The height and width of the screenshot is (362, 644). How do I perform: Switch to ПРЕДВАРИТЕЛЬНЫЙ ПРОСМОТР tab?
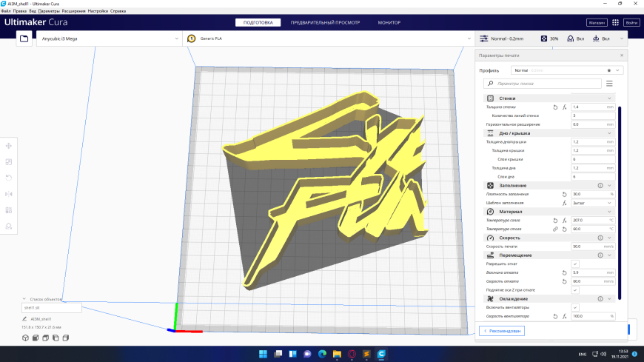pos(325,23)
